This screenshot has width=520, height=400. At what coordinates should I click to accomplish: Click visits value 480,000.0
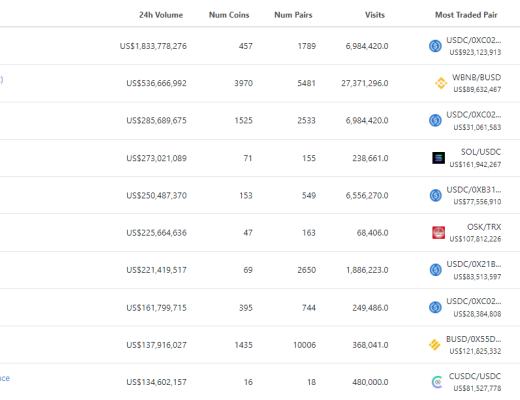click(370, 382)
